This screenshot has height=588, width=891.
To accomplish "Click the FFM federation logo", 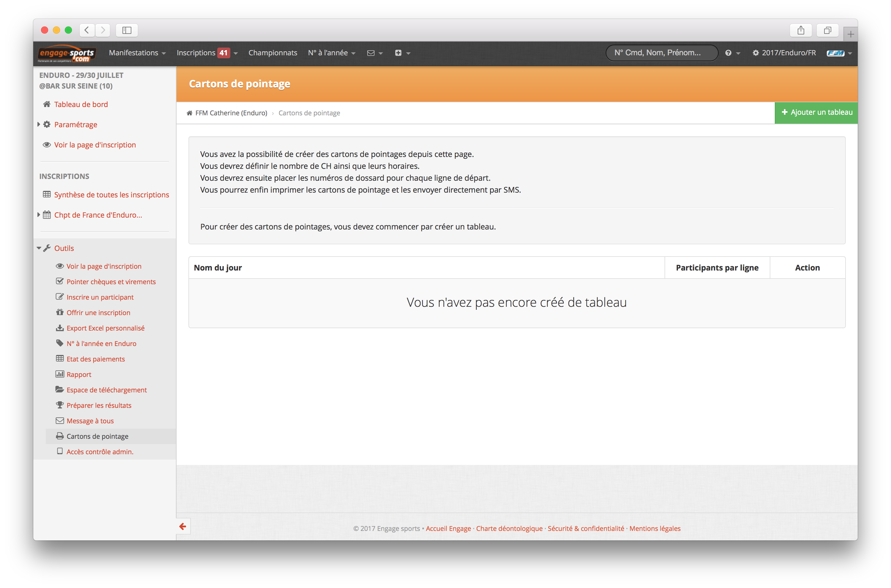I will point(835,53).
